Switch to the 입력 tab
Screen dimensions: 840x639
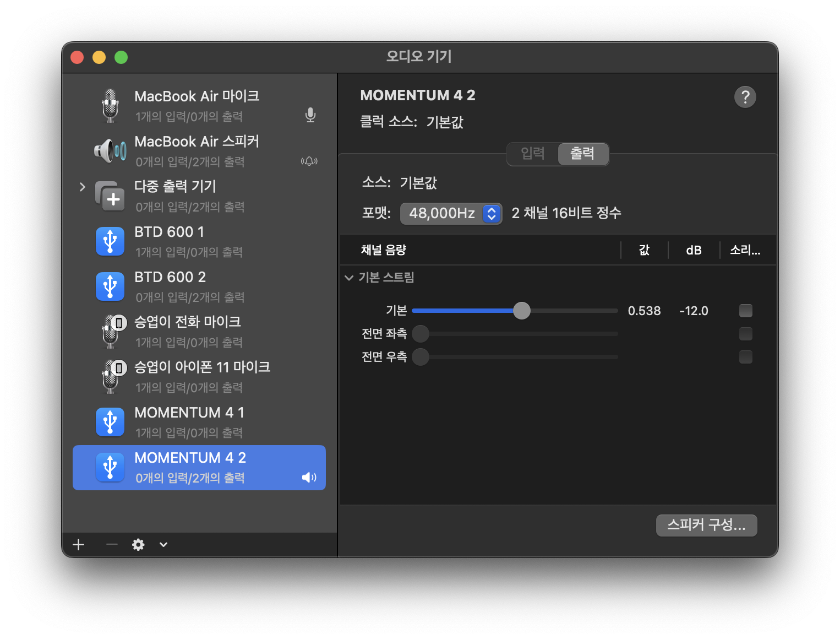tap(533, 154)
